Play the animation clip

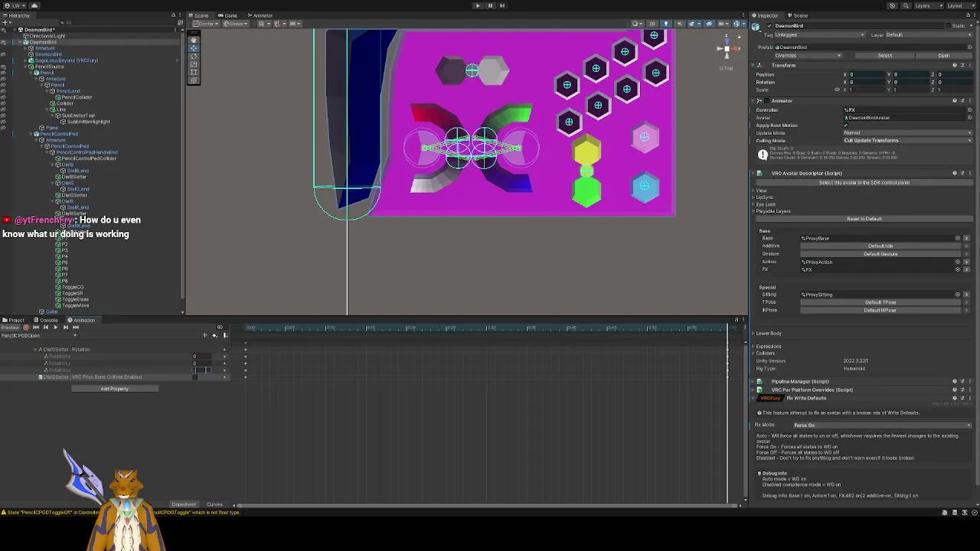(55, 328)
